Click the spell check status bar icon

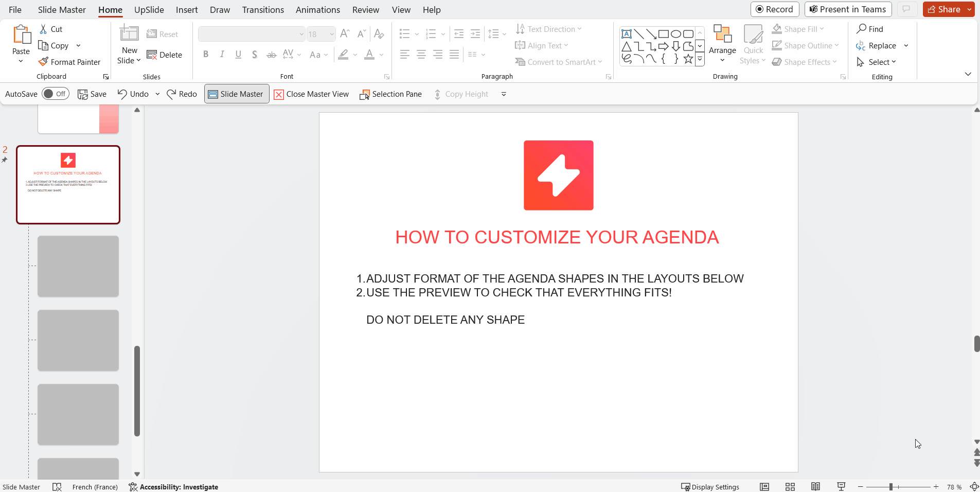(57, 487)
